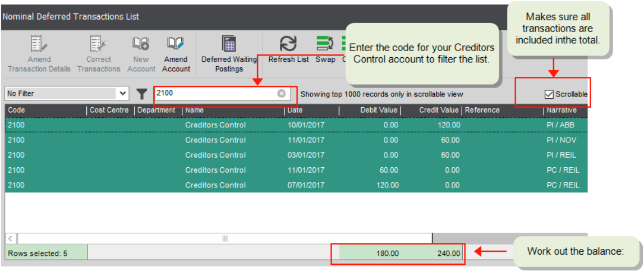Sort by Credit Value column header

click(x=431, y=110)
